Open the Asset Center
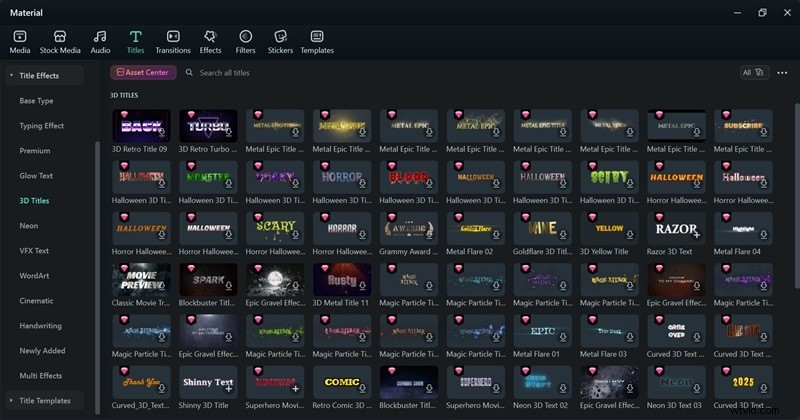 (143, 72)
